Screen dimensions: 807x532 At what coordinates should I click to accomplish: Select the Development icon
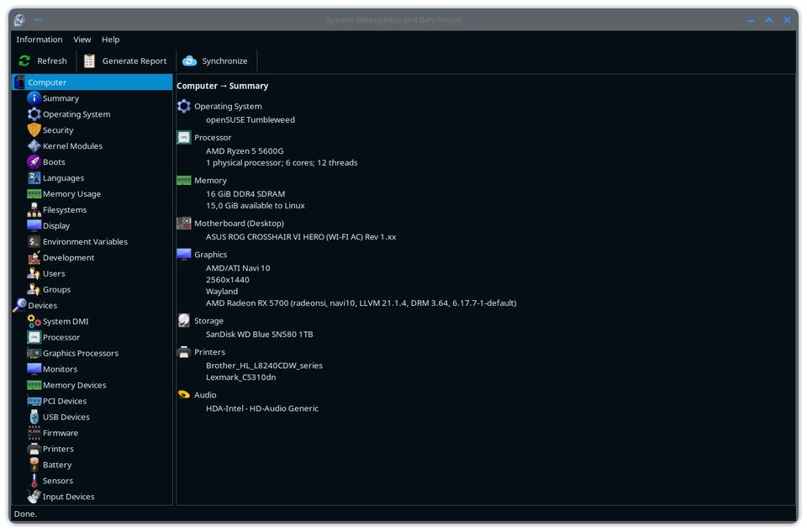(34, 257)
